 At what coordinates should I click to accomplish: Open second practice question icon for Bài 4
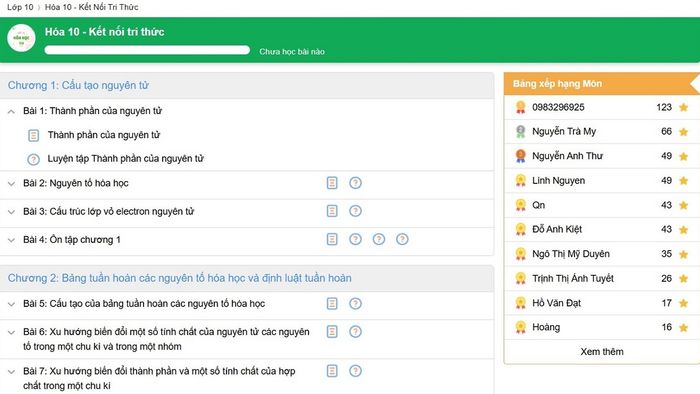click(x=379, y=239)
